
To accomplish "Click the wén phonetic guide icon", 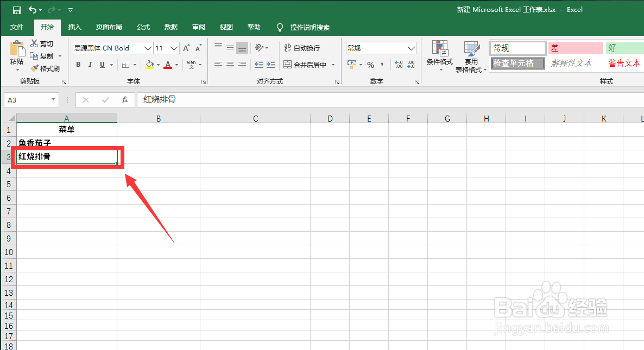I will tap(191, 65).
